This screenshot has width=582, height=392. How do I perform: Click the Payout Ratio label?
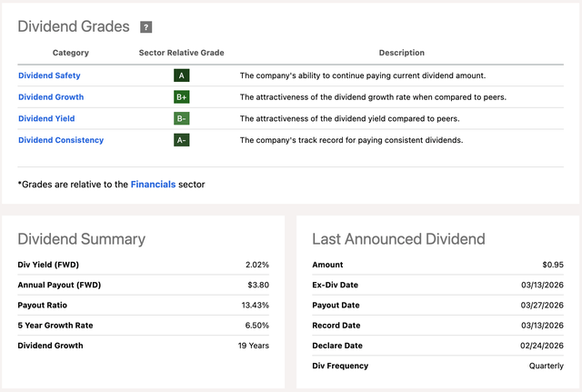pos(43,305)
